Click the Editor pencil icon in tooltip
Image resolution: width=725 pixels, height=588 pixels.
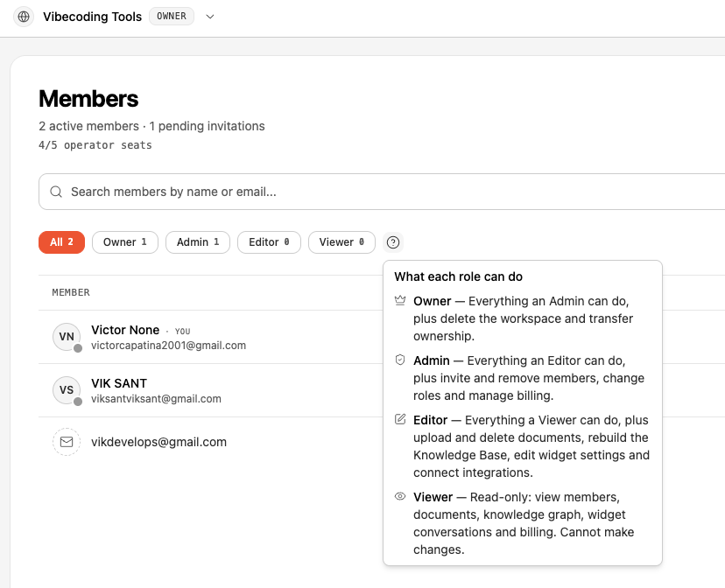point(400,419)
